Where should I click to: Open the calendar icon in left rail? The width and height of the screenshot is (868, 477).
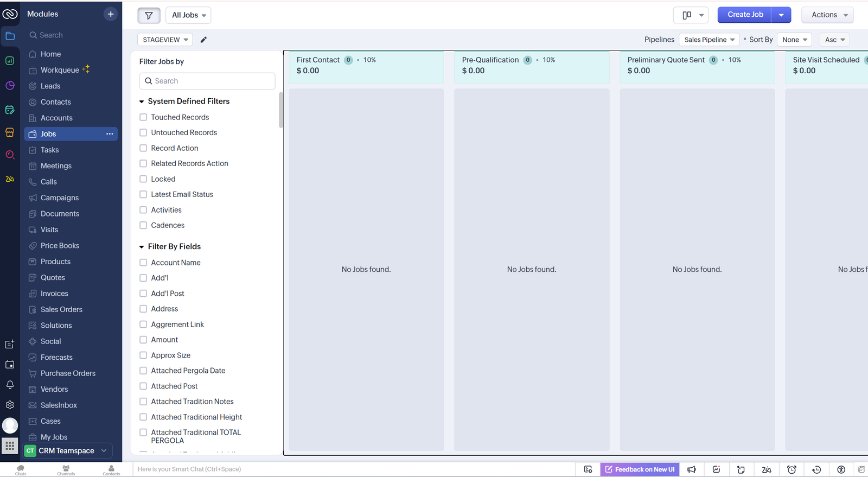10,365
